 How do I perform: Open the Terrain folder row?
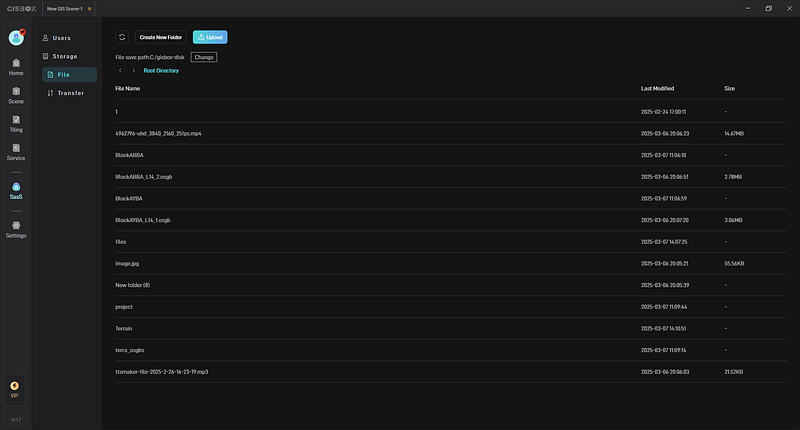[451, 328]
